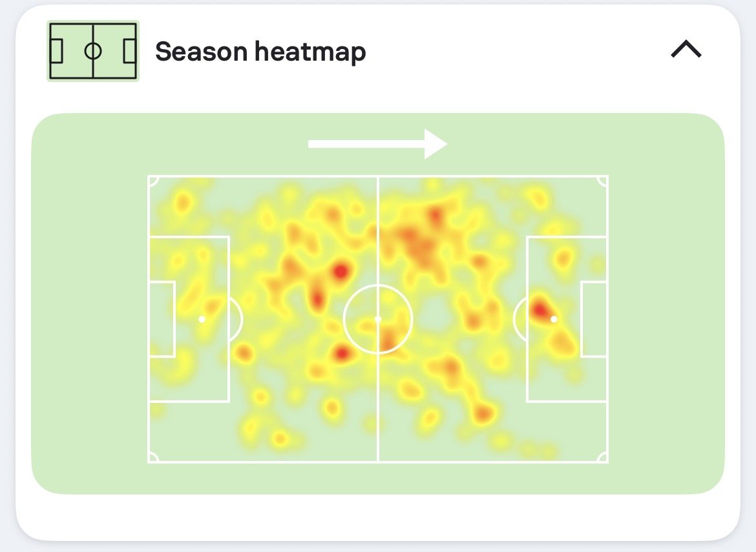Click the right penalty area arc (D)
This screenshot has width=756, height=552.
520,319
